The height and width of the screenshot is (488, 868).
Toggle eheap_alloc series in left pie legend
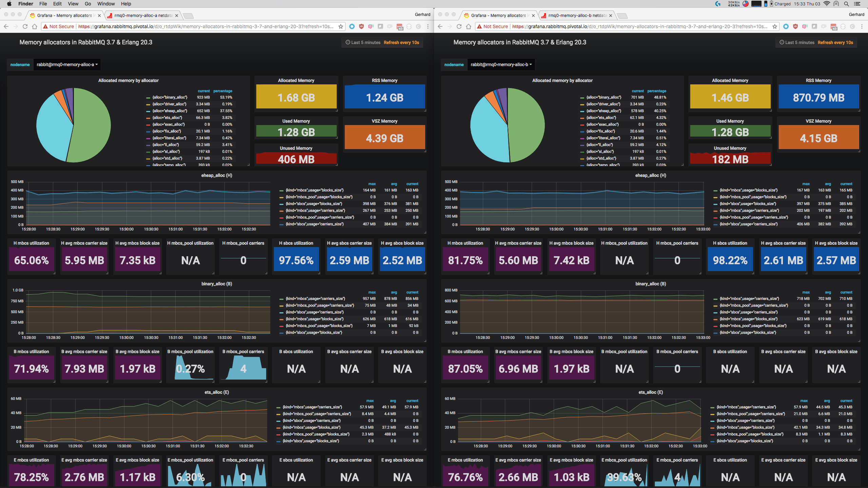tap(170, 111)
